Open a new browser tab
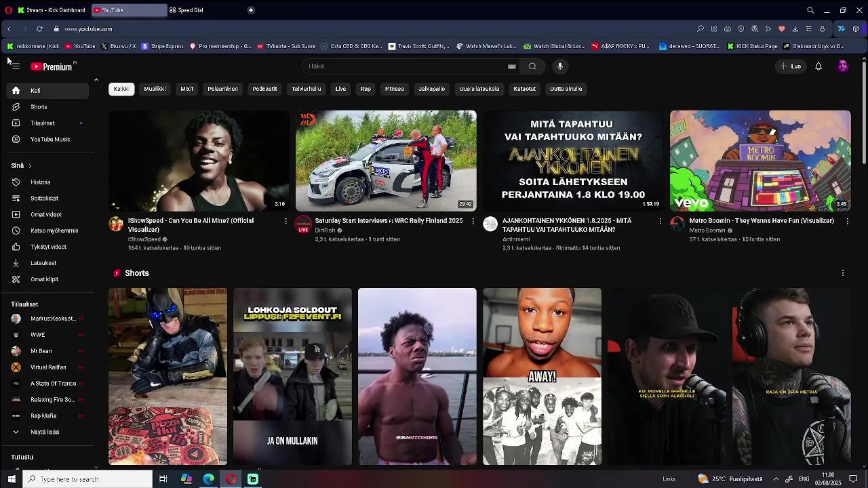This screenshot has height=488, width=868. coord(251,10)
